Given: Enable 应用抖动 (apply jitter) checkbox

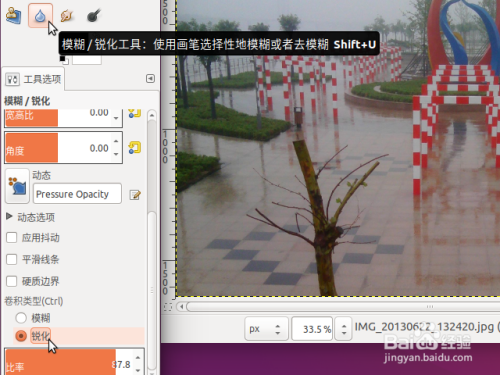Looking at the screenshot, I should tap(12, 238).
